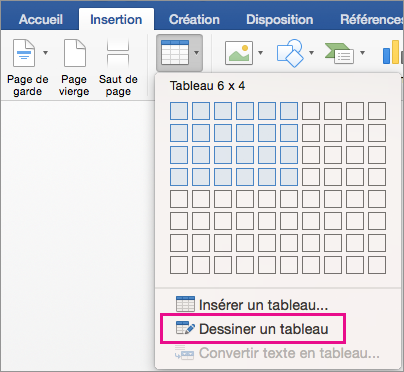This screenshot has height=372, width=404.
Task: Select grid cell column 1 row 8
Action: click(179, 265)
